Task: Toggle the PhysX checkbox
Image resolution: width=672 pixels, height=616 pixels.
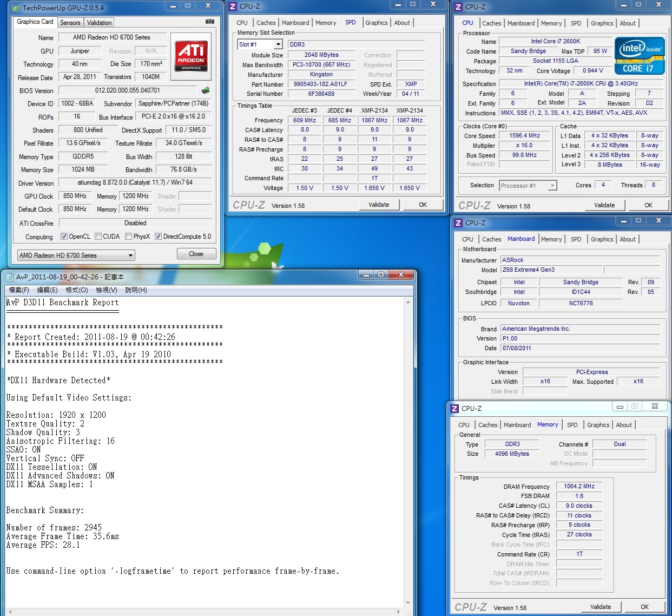Action: point(128,237)
